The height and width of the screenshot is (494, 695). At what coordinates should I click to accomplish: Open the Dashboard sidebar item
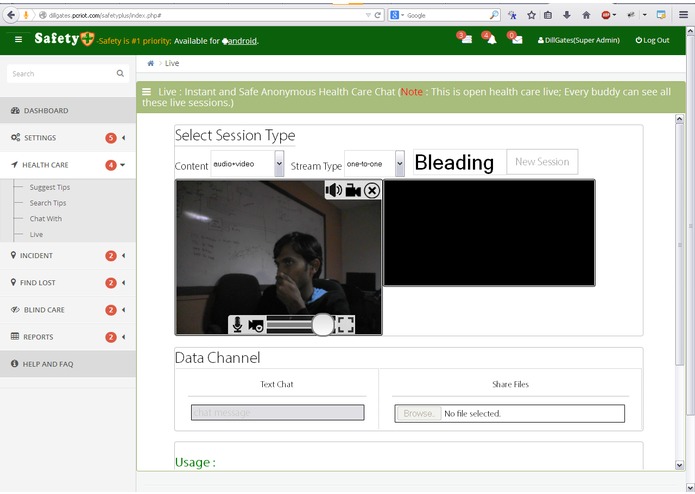(68, 110)
